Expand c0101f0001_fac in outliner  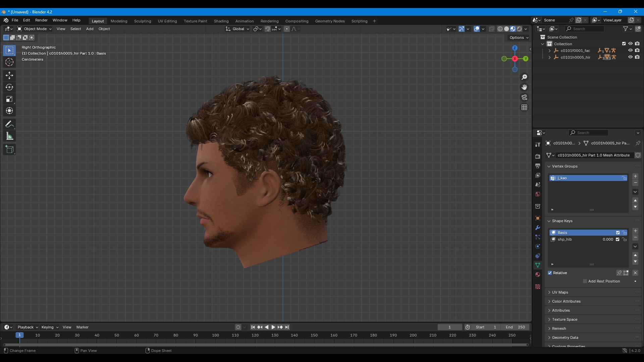click(549, 51)
